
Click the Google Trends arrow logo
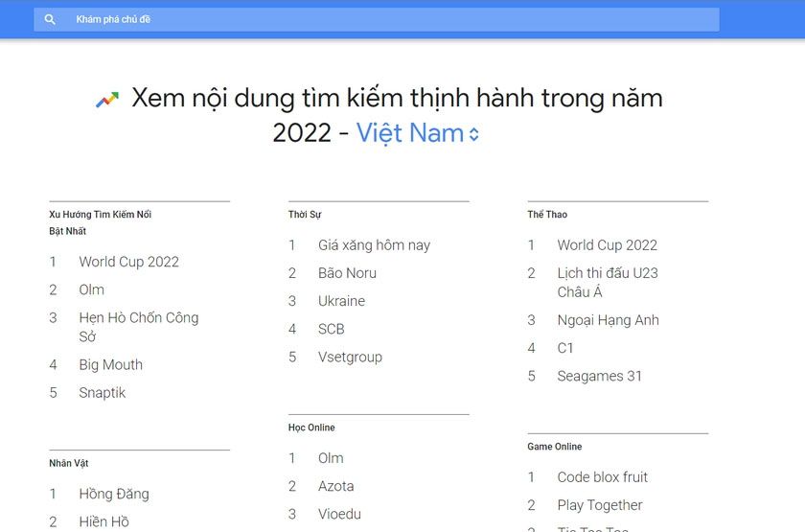107,99
